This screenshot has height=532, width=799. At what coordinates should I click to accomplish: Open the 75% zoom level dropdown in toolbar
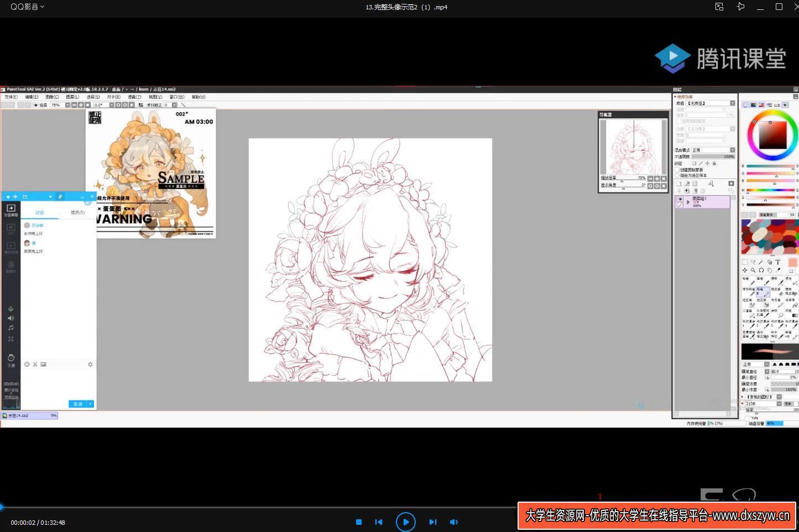67,105
